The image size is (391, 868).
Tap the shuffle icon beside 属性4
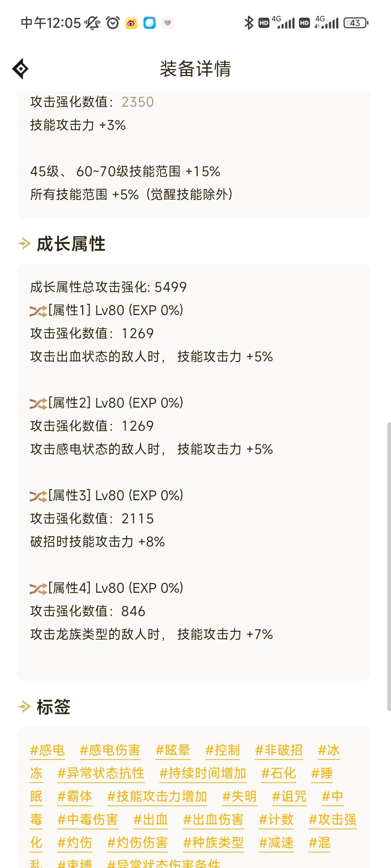tap(38, 589)
